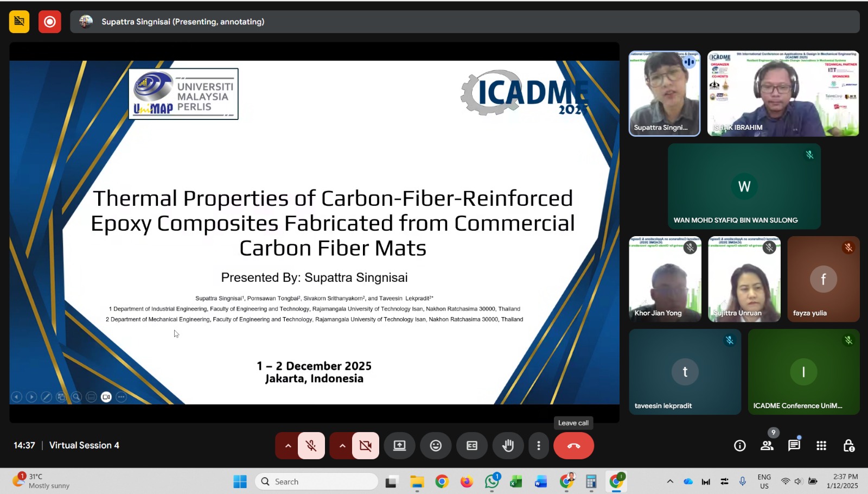Open meeting details info icon

[740, 446]
